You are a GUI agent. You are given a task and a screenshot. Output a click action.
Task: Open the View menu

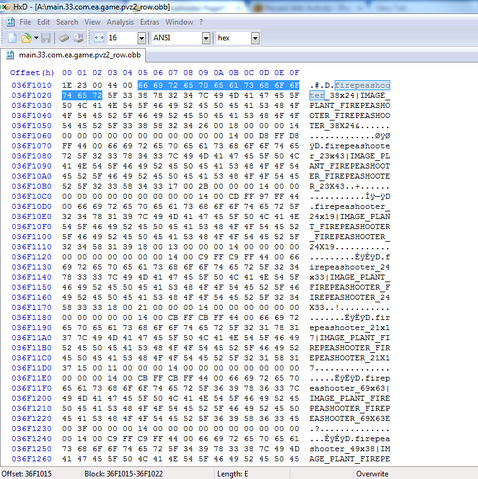92,22
